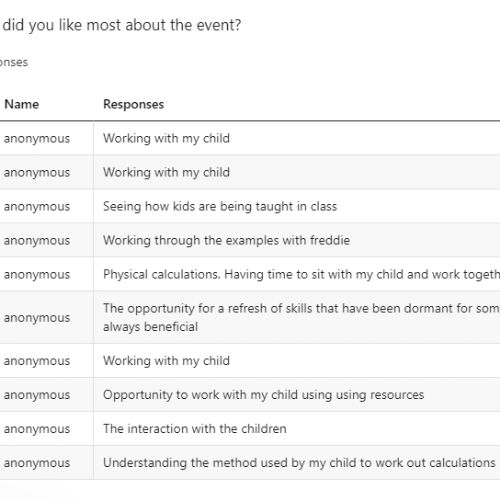Click the question title about the event
This screenshot has height=500, width=500.
[120, 25]
